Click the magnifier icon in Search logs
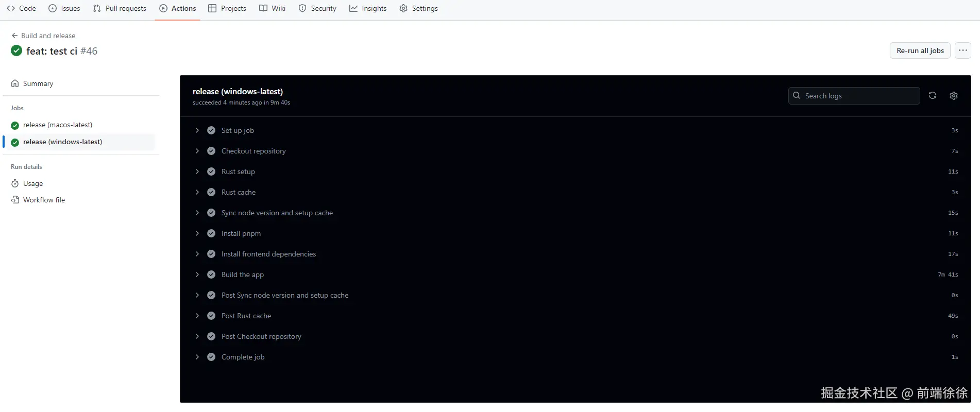The height and width of the screenshot is (412, 980). pos(797,95)
